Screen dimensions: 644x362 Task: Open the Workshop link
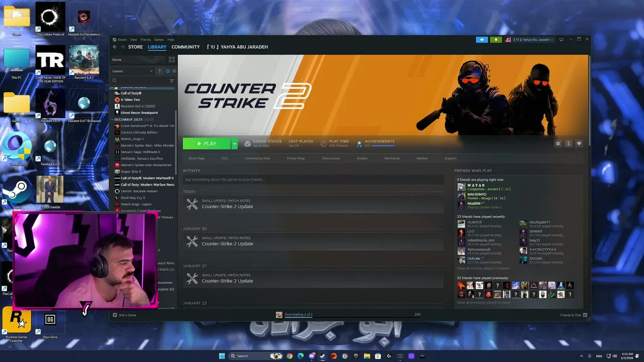pyautogui.click(x=392, y=158)
